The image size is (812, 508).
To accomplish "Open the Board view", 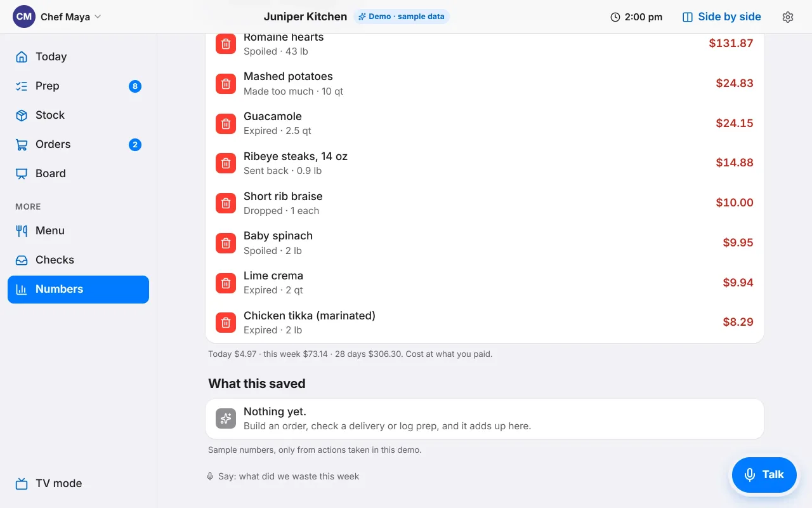I will click(78, 173).
